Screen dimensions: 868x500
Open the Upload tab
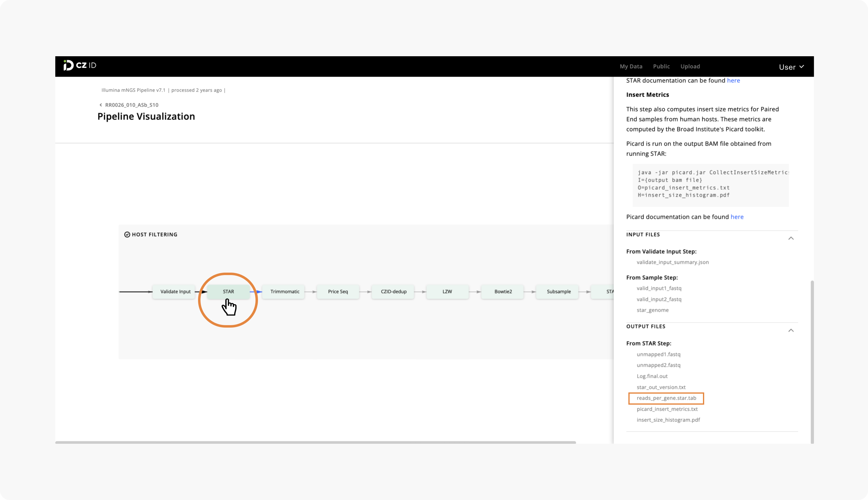click(690, 67)
